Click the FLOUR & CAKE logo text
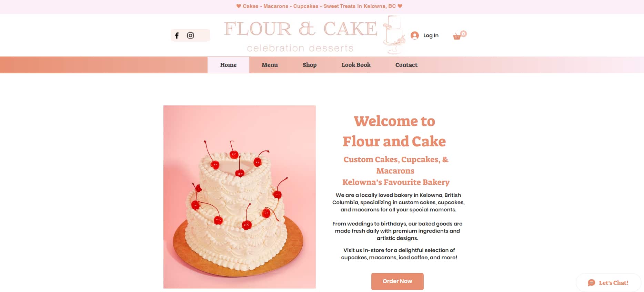 [301, 29]
